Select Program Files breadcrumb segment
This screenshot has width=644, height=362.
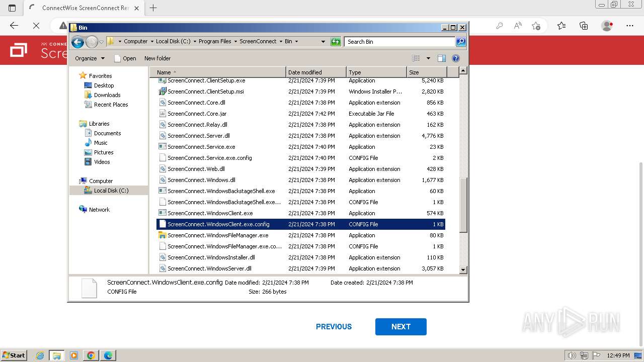[x=215, y=42]
